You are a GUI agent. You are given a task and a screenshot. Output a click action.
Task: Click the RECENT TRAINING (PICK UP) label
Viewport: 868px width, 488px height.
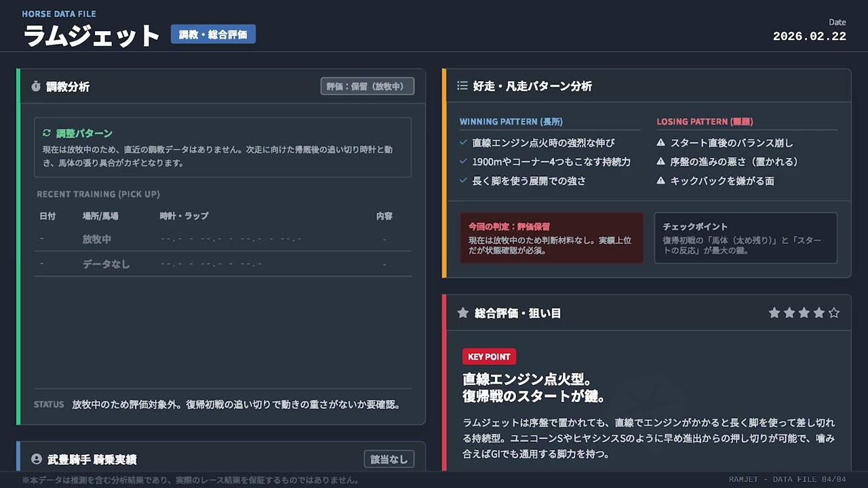pos(98,194)
